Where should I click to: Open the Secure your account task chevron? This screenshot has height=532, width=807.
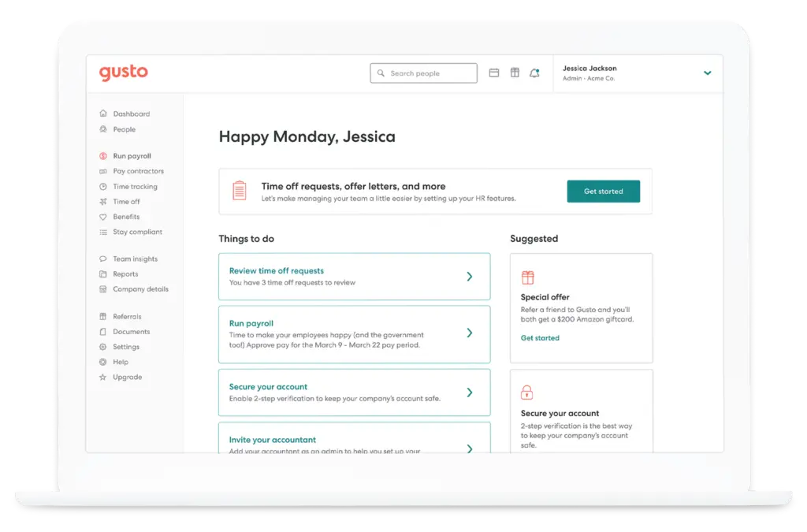coord(470,392)
